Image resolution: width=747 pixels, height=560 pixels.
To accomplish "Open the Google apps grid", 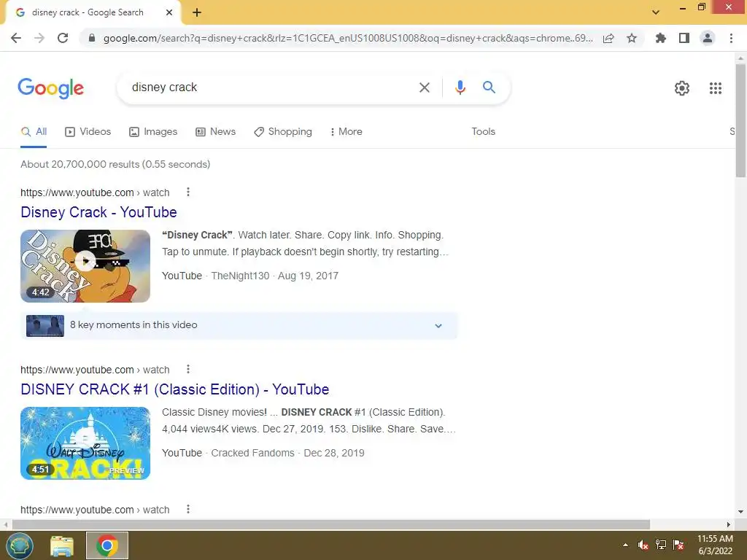I will (715, 88).
